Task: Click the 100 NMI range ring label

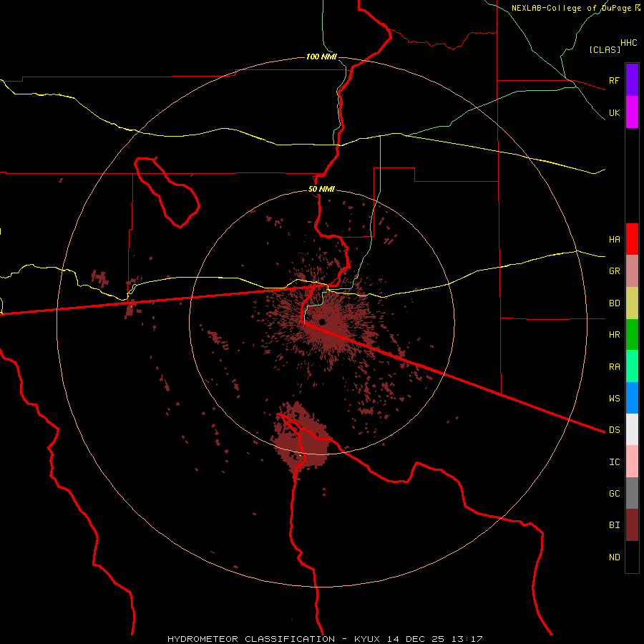Action: click(x=321, y=57)
